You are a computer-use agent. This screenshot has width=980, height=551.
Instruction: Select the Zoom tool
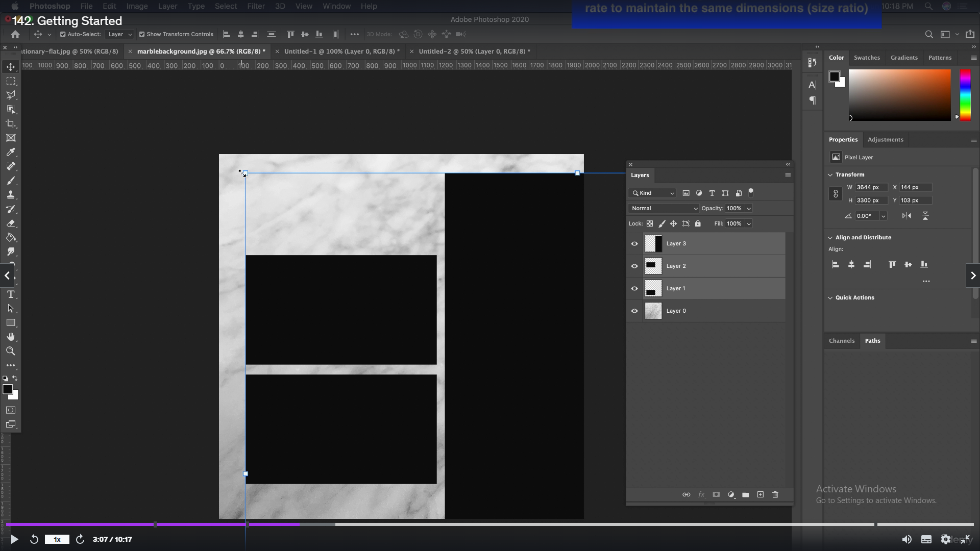click(11, 351)
